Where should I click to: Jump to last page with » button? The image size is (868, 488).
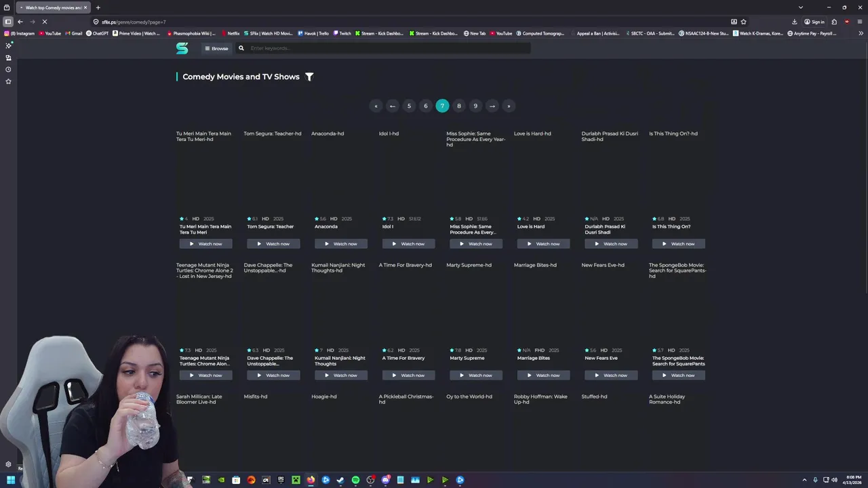[x=509, y=106]
